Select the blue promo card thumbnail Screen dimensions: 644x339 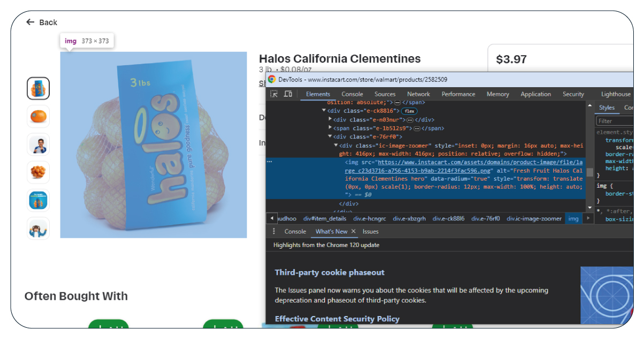(39, 200)
